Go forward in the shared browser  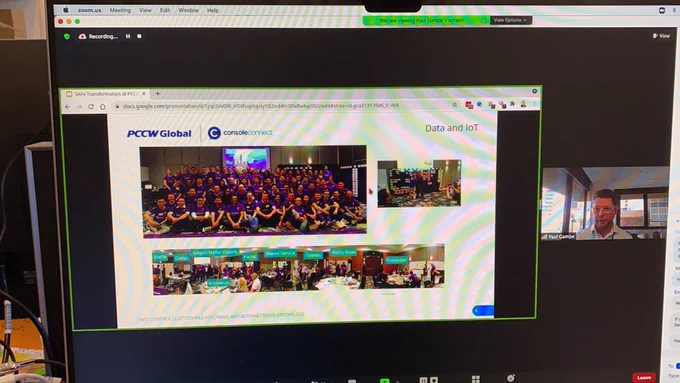tap(79, 106)
